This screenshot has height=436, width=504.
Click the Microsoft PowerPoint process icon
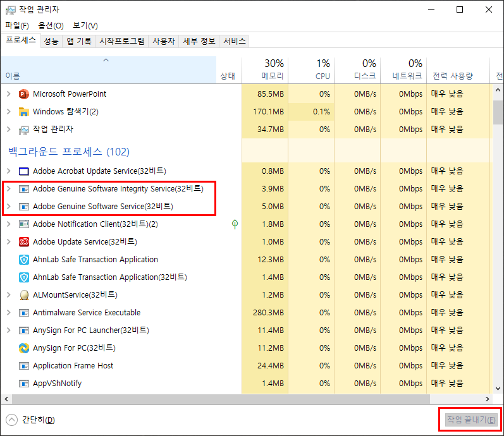click(24, 94)
